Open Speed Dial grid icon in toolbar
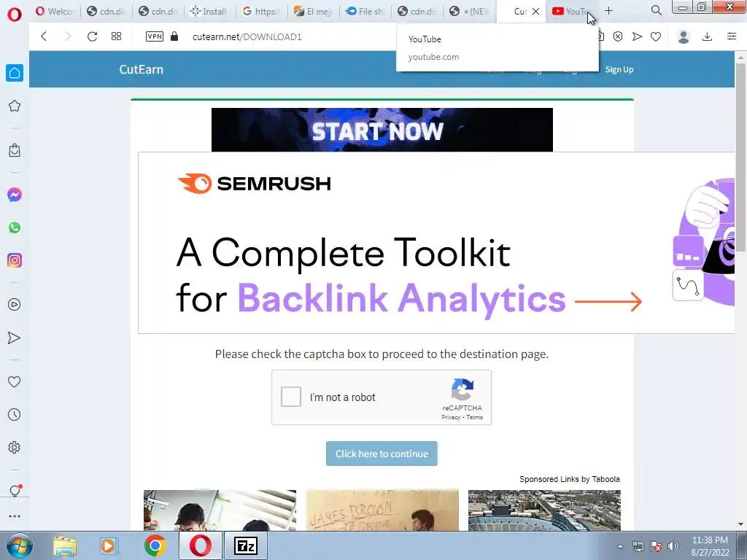The image size is (747, 560). (x=116, y=36)
